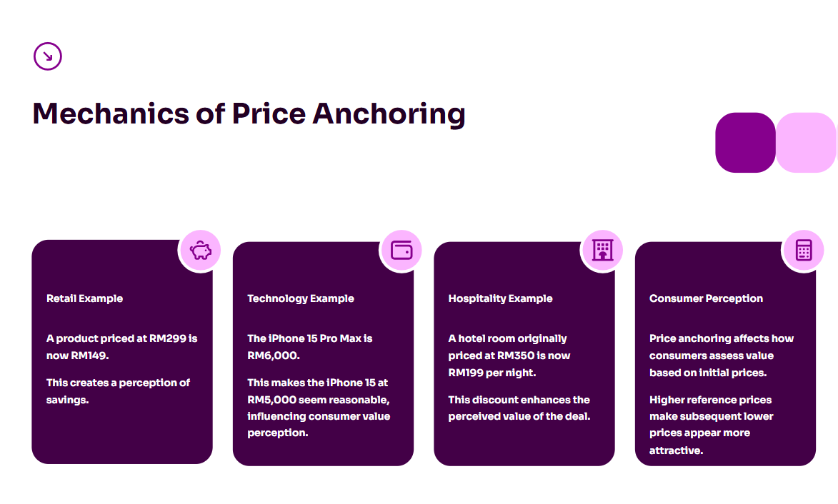Click the calculator icon on Consumer Perception card
Viewport: 838px width, 504px height.
[804, 251]
